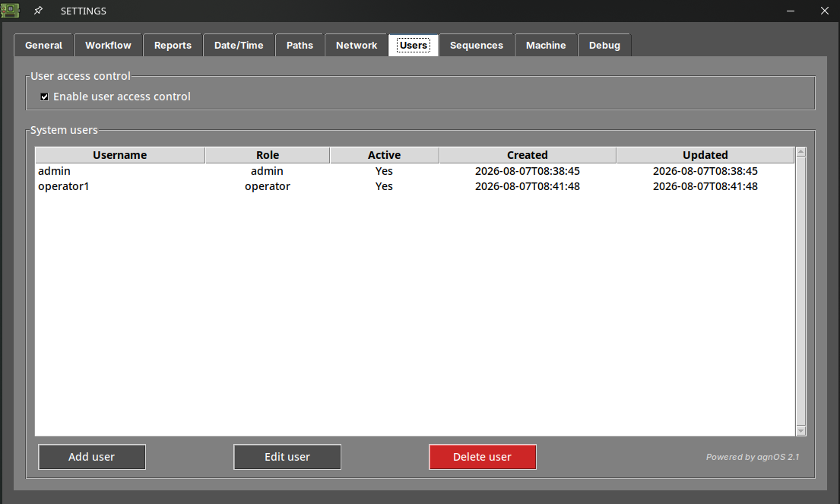Go to the Date/Time tab

(239, 46)
